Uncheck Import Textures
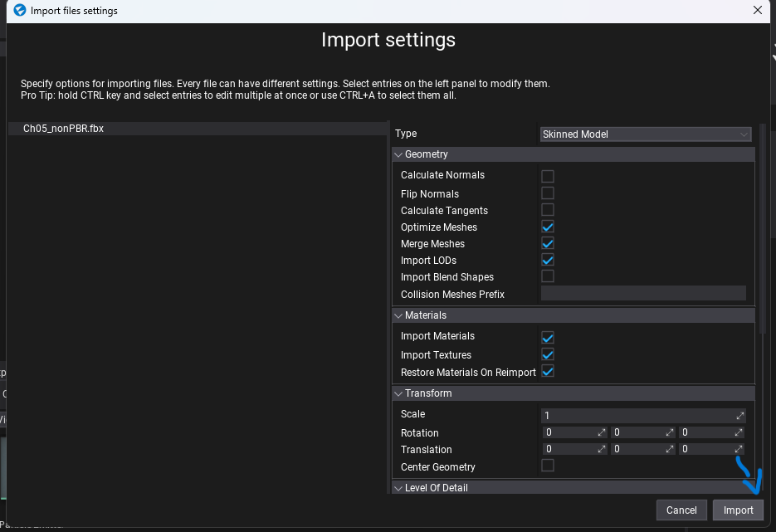The image size is (776, 532). 547,354
